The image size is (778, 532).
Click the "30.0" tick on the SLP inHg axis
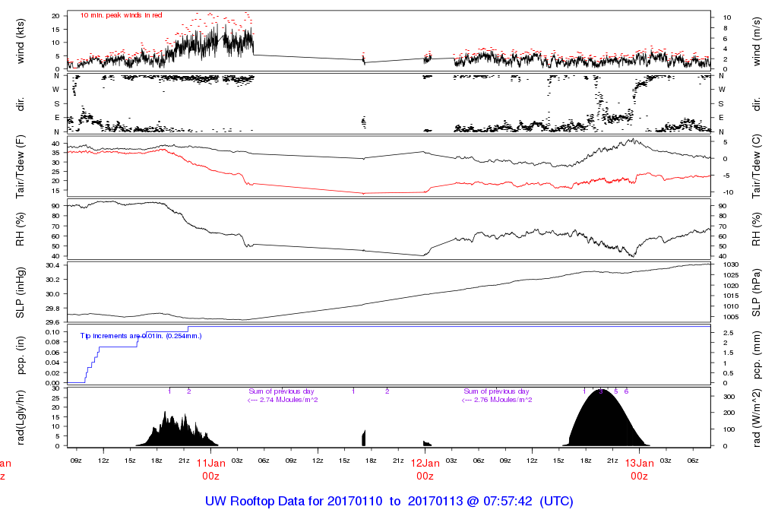pos(52,294)
